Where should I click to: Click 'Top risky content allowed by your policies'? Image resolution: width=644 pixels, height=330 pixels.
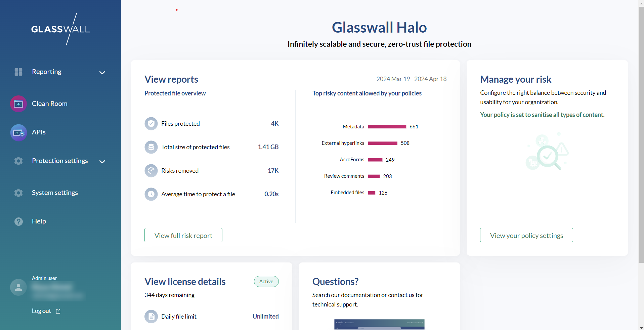367,93
